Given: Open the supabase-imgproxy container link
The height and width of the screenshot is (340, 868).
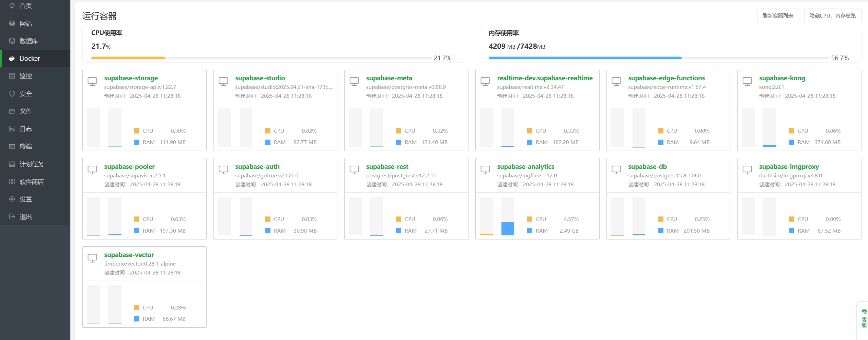Looking at the screenshot, I should pos(789,166).
